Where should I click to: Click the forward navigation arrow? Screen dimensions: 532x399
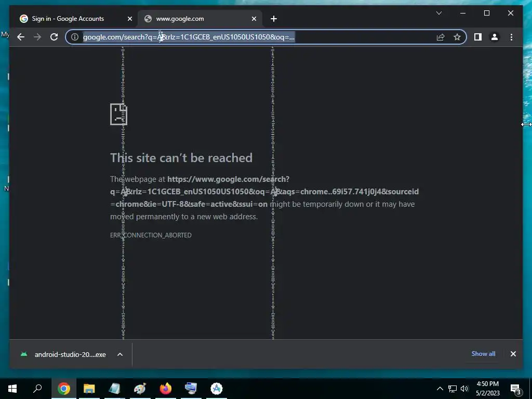(37, 37)
